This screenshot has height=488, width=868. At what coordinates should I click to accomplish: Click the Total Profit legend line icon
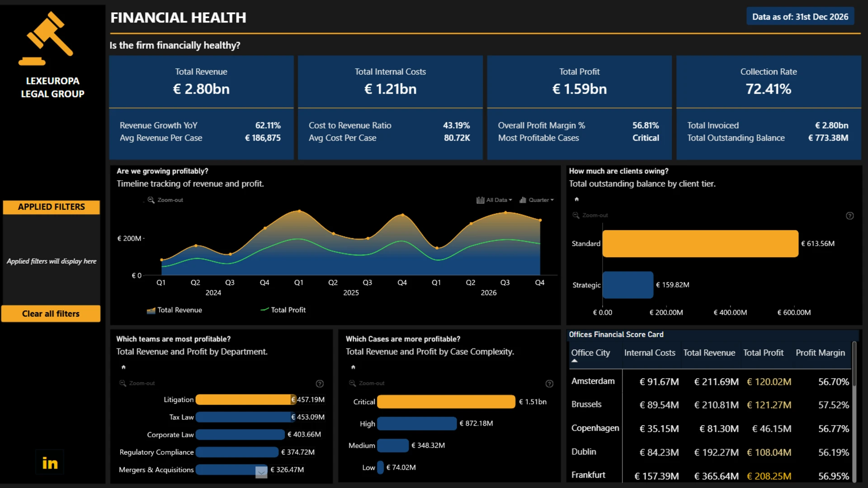[264, 310]
